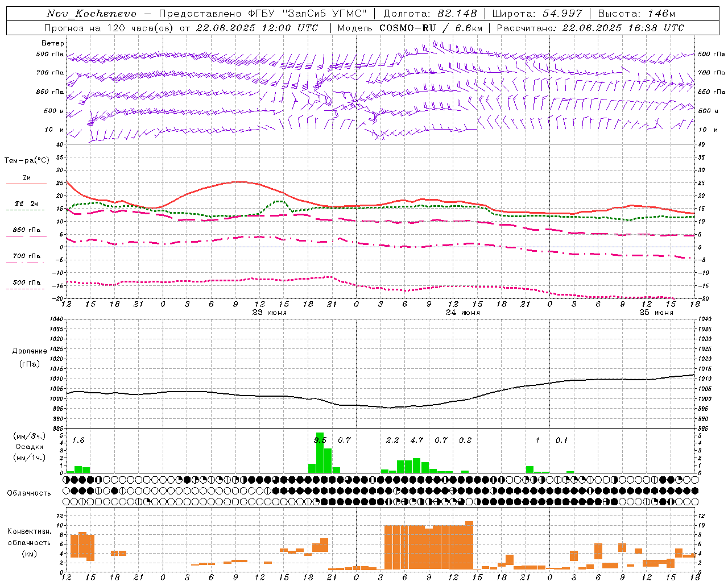Click the Широта: 54.997 value
This screenshot has width=728, height=582.
[537, 14]
